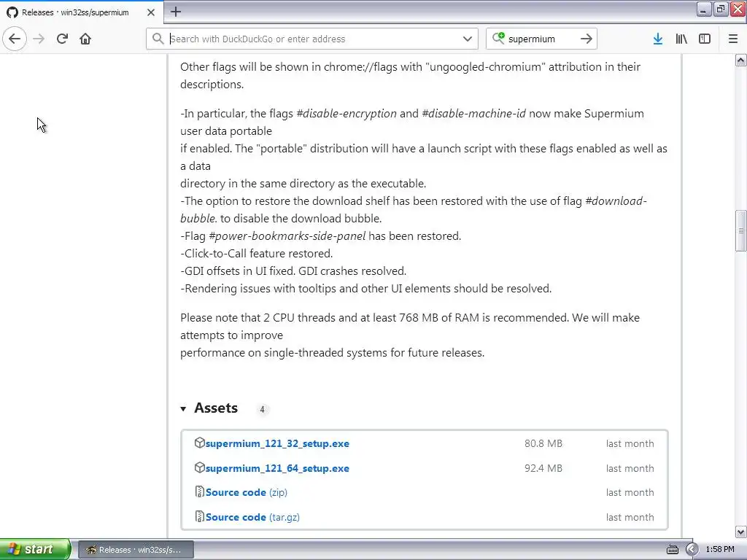Click last month beside Source code (tar.gz)
Screen dimensions: 747x560
click(x=630, y=517)
